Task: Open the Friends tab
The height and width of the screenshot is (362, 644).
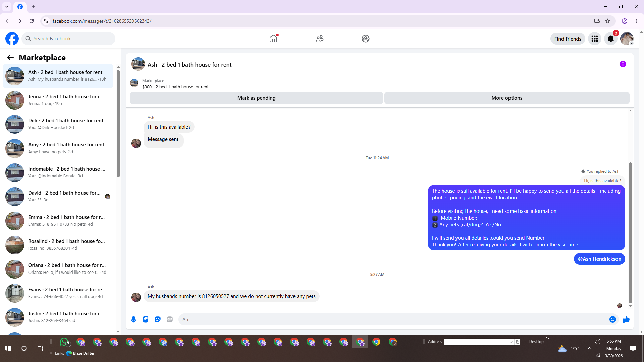Action: tap(319, 39)
